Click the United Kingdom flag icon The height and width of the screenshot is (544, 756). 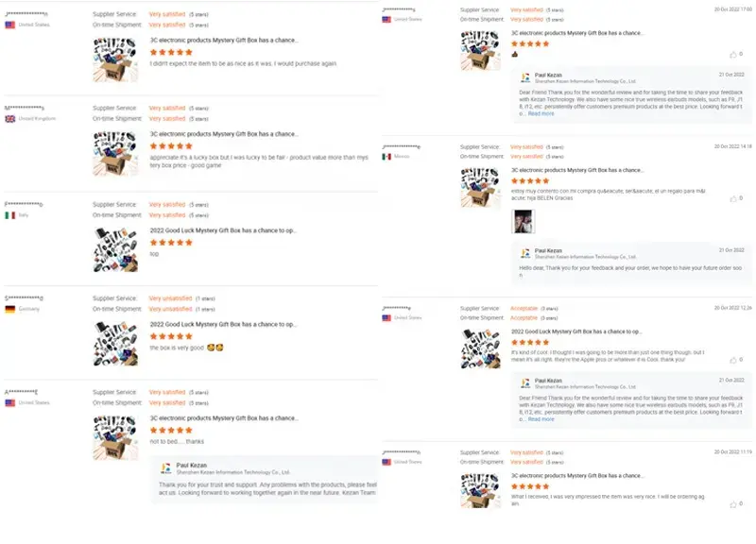pyautogui.click(x=10, y=119)
